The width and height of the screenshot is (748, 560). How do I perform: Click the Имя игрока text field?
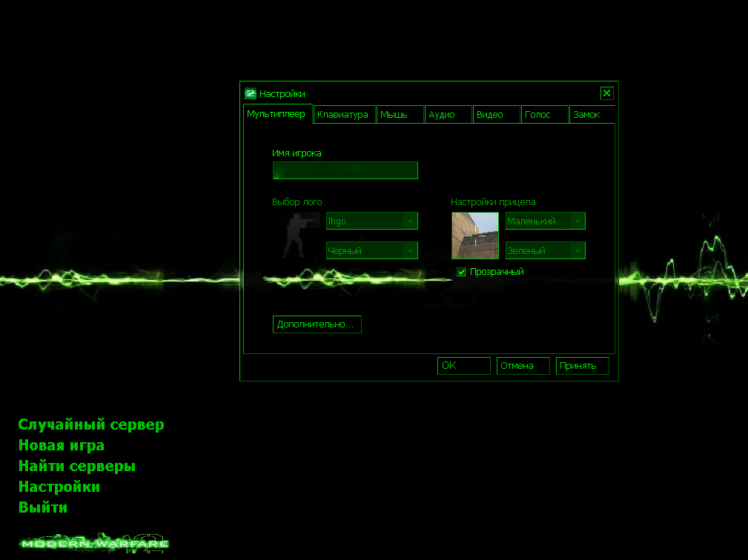coord(345,170)
